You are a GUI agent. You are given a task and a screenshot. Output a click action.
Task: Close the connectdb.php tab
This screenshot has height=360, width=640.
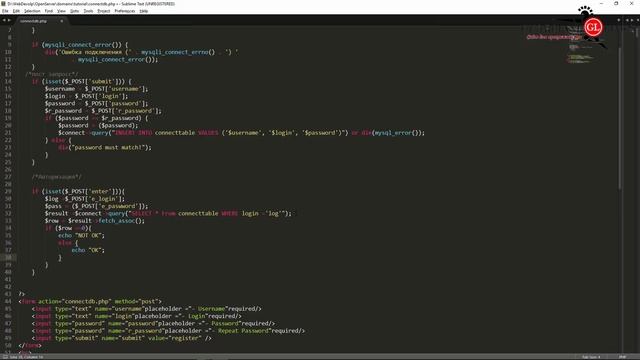pos(62,21)
